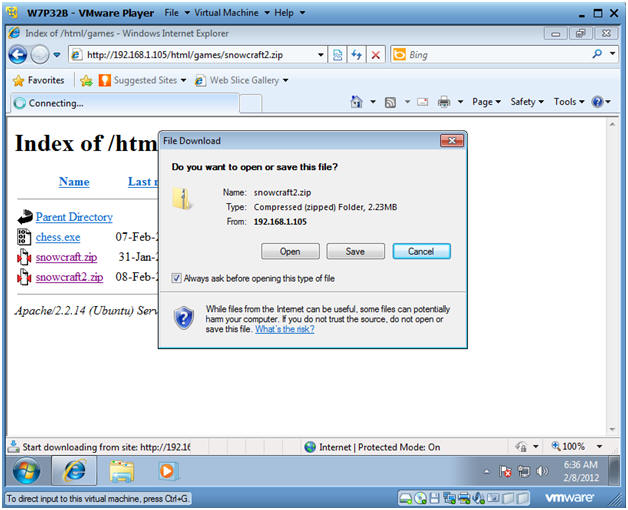Click Internet Explorer taskbar icon
This screenshot has height=510, width=628.
tap(74, 471)
